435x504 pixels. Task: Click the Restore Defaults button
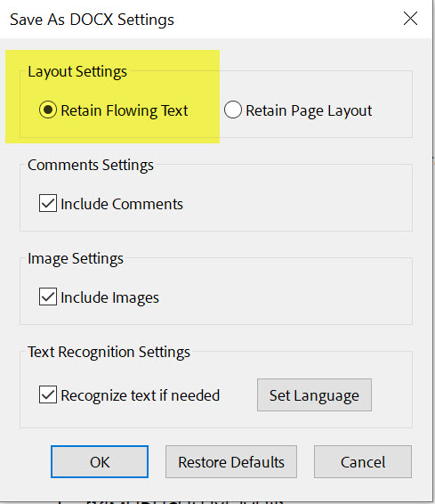(x=231, y=462)
